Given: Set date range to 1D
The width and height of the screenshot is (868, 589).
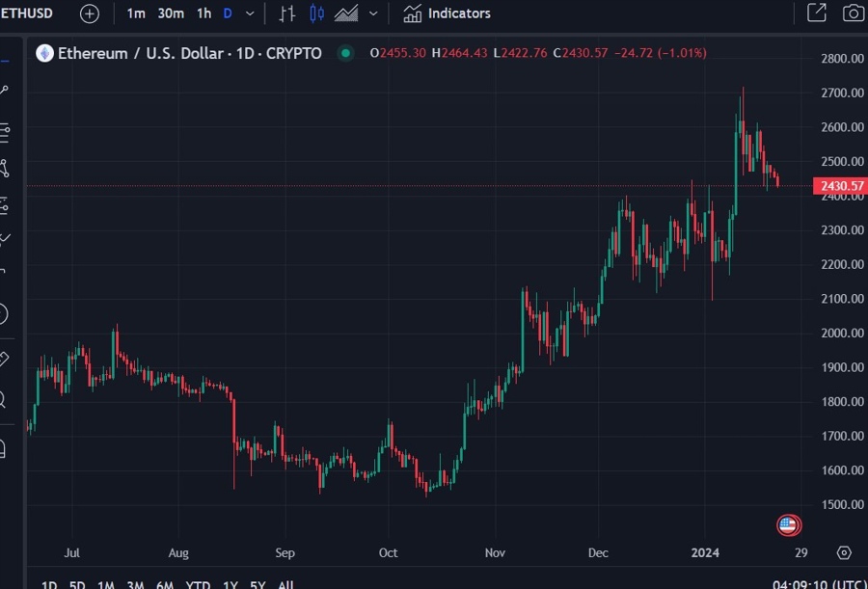Looking at the screenshot, I should [49, 584].
